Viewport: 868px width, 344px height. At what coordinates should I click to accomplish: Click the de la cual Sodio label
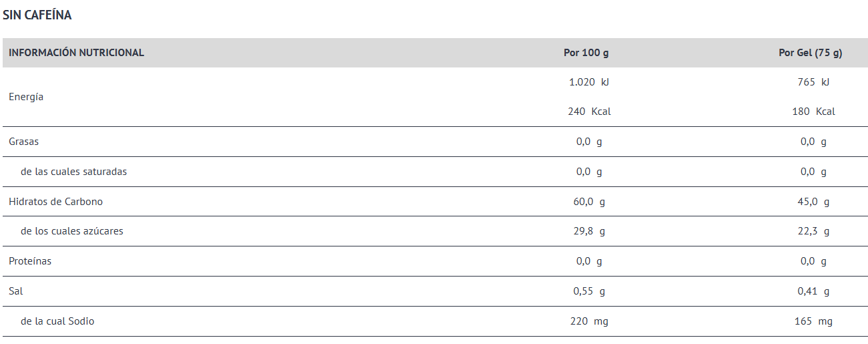pyautogui.click(x=57, y=321)
